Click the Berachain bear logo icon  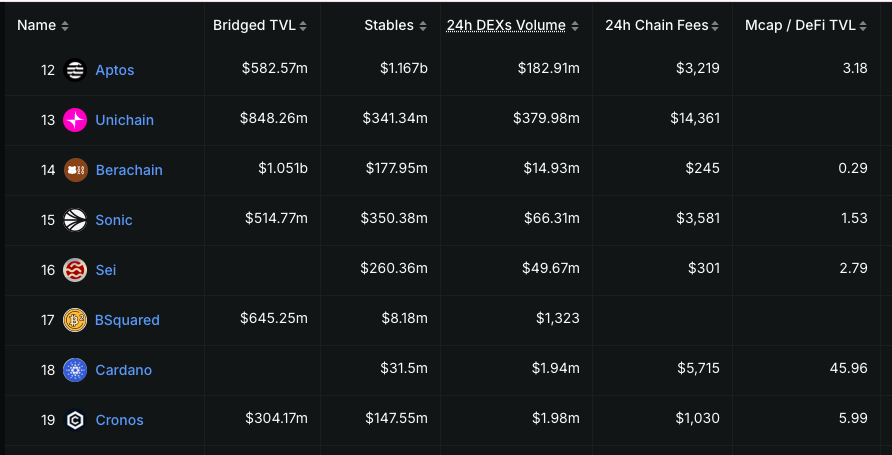pyautogui.click(x=75, y=170)
